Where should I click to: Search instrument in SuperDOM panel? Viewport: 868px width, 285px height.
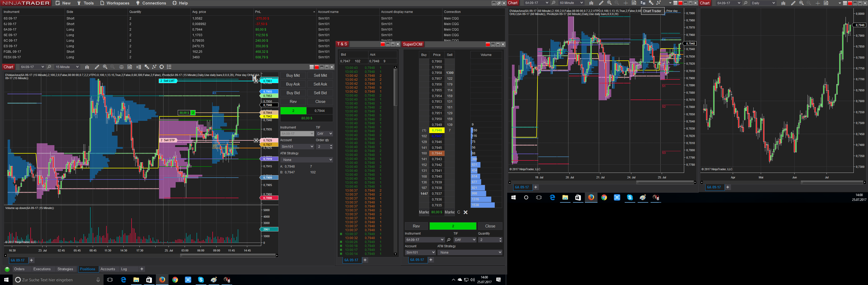pyautogui.click(x=449, y=240)
